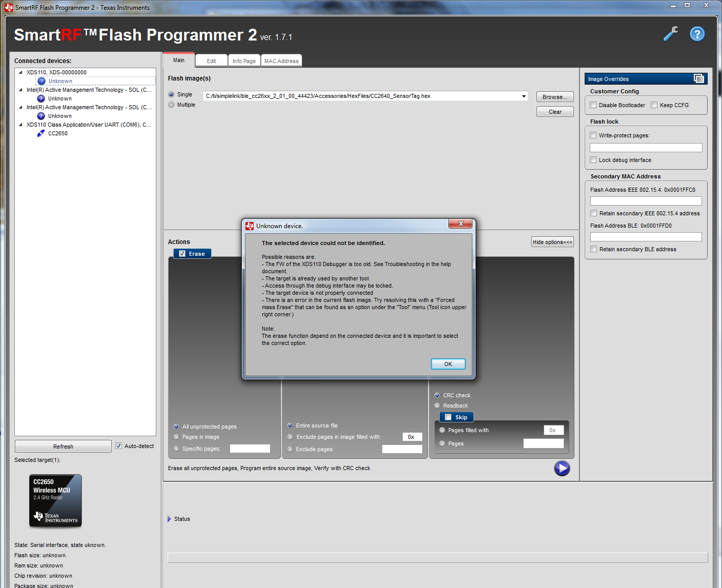Collapse the first Intel(R) Active Management Technology node
This screenshot has width=722, height=588.
(20, 90)
